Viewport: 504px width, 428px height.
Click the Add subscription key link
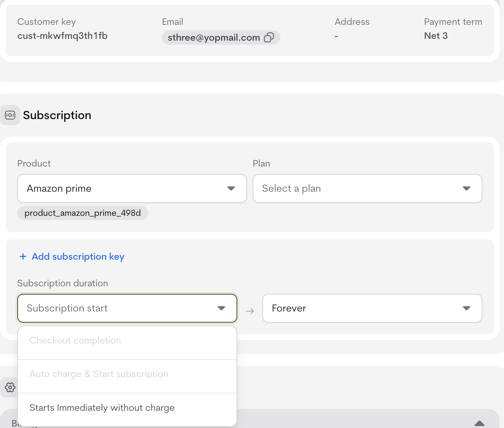point(78,256)
